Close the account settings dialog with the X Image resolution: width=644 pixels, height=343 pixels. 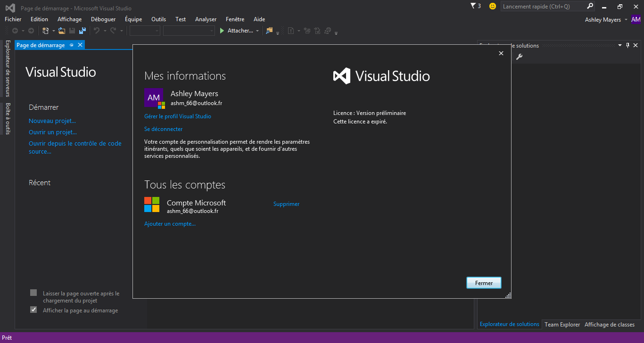[x=501, y=53]
